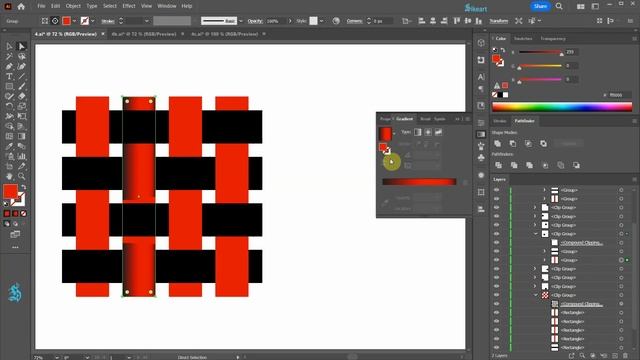Select the Eyedropper tool

tap(9, 146)
